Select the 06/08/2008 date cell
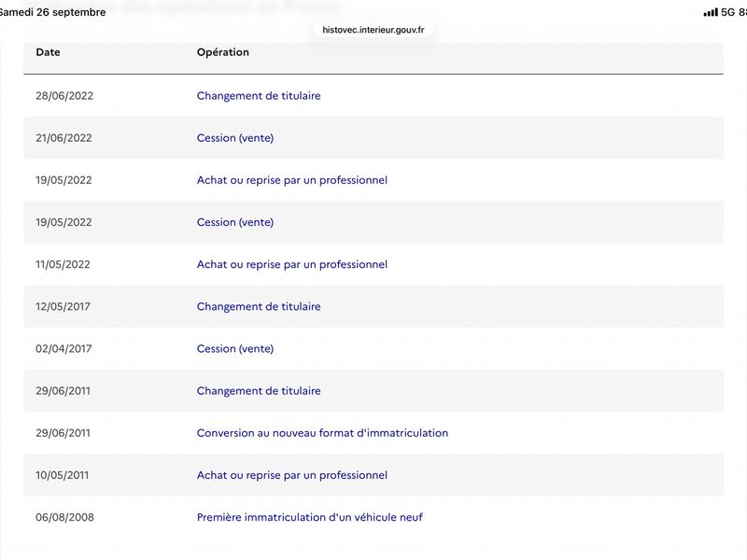The image size is (747, 560). [64, 517]
